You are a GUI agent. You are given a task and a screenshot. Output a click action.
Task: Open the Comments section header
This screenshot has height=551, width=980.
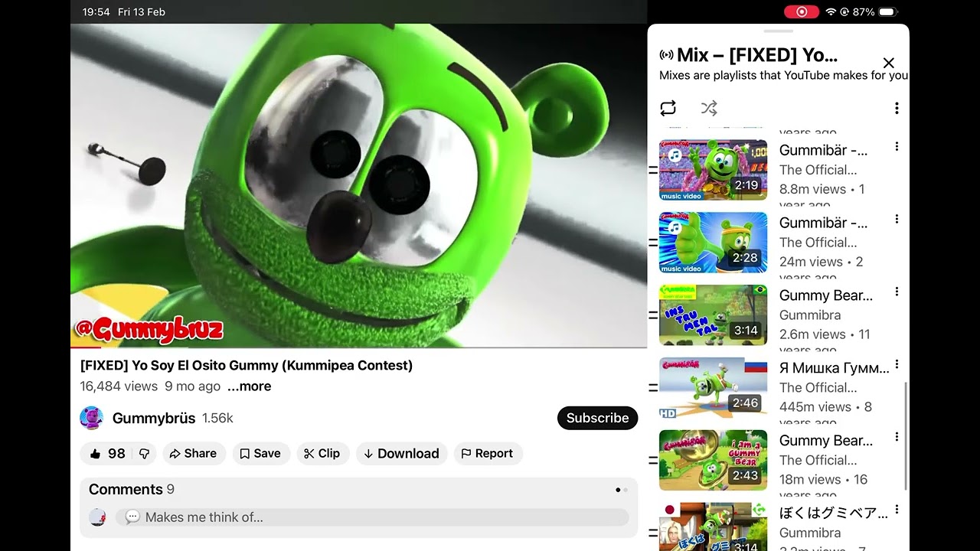click(x=132, y=490)
